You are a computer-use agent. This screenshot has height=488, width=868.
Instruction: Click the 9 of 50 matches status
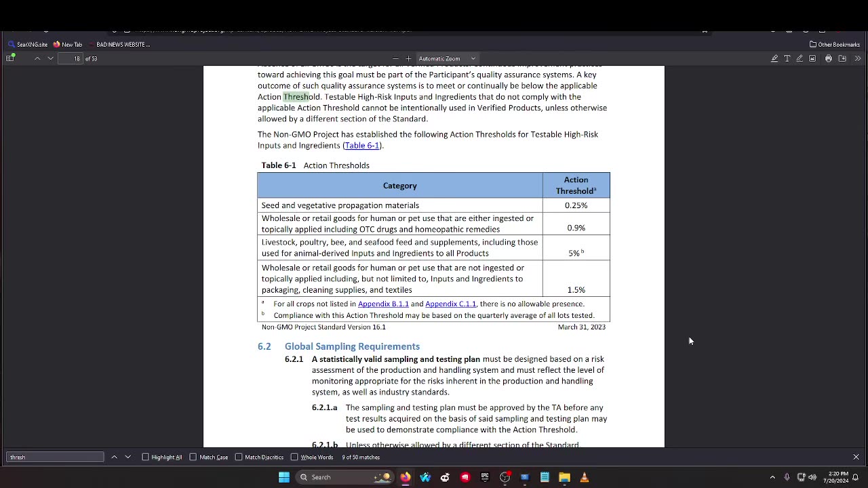coord(361,457)
